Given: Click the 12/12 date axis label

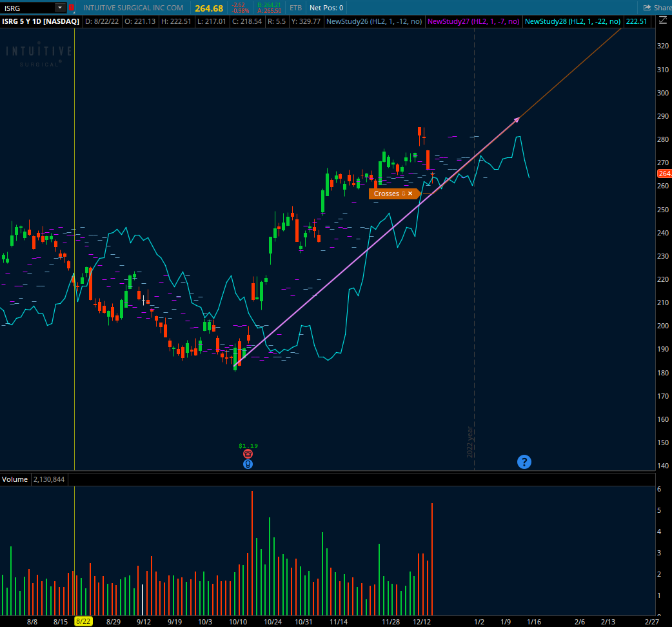Looking at the screenshot, I should [x=422, y=621].
